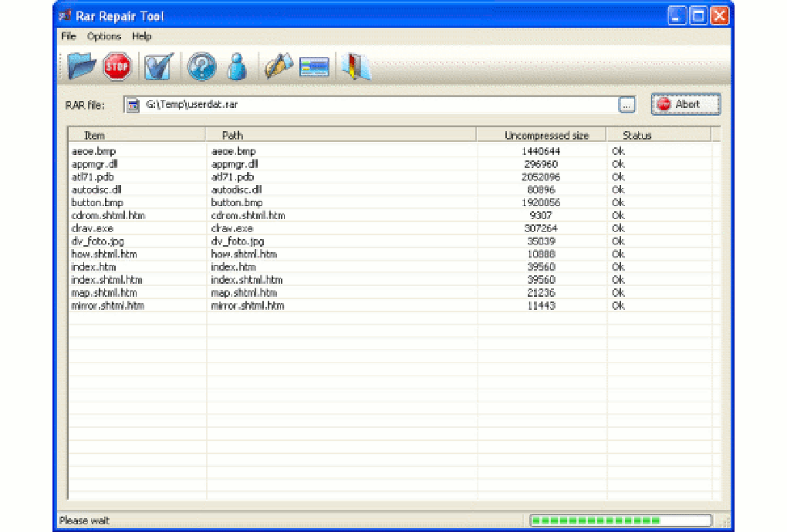Select item button.bmp in list
The image size is (787, 532).
click(97, 203)
